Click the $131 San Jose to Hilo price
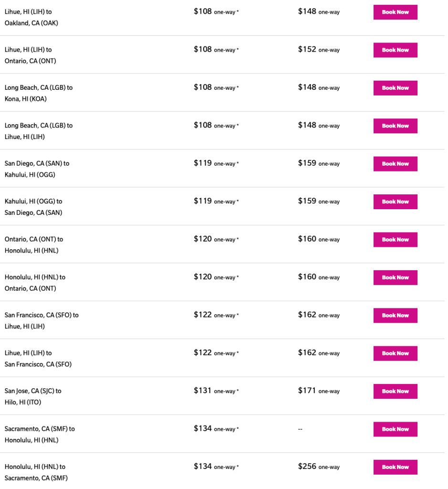The height and width of the screenshot is (489, 448). (203, 391)
